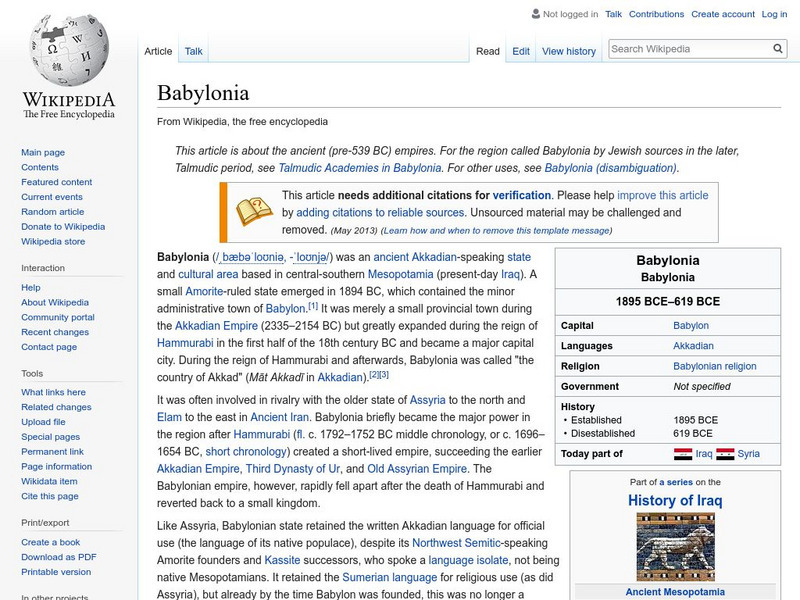Open the Talk tab beside Article
800x600 pixels.
point(193,51)
